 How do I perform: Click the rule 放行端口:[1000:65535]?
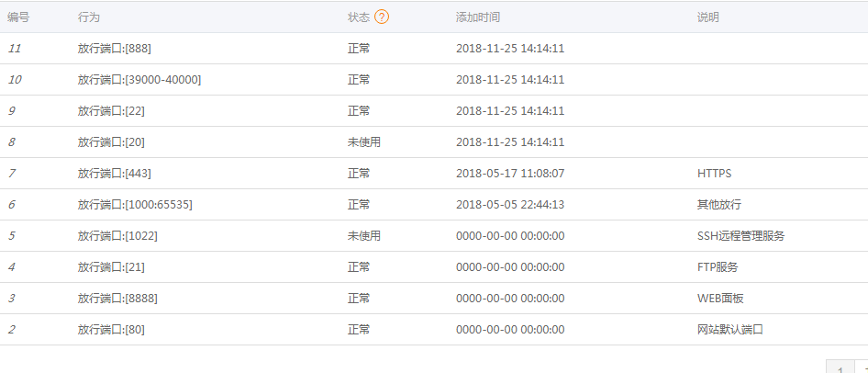tap(135, 205)
